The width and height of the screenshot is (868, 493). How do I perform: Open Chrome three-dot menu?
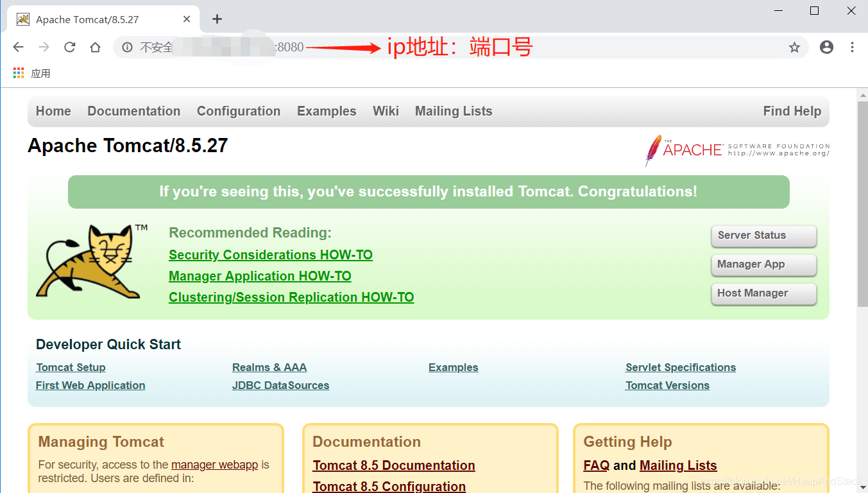pos(852,47)
